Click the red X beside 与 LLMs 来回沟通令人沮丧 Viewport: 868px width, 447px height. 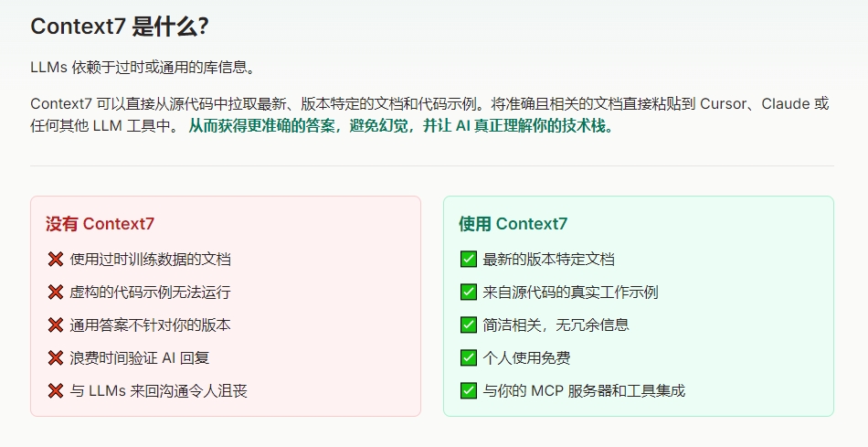point(56,390)
